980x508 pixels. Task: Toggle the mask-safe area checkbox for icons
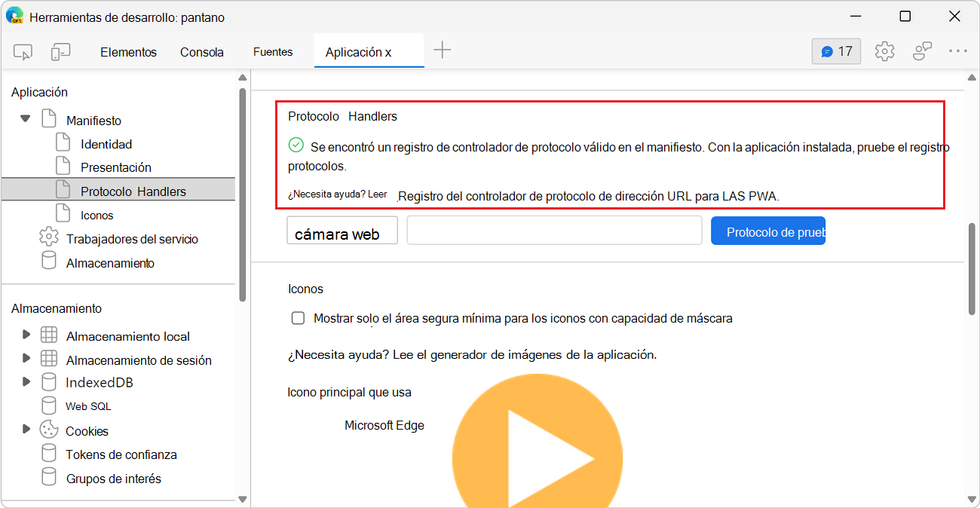point(298,318)
